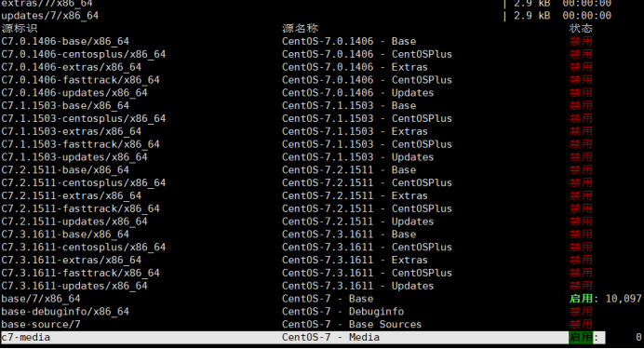This screenshot has width=644, height=349.
Task: Click repo name CentOS-7.3.1611 - Base
Action: [x=349, y=235]
